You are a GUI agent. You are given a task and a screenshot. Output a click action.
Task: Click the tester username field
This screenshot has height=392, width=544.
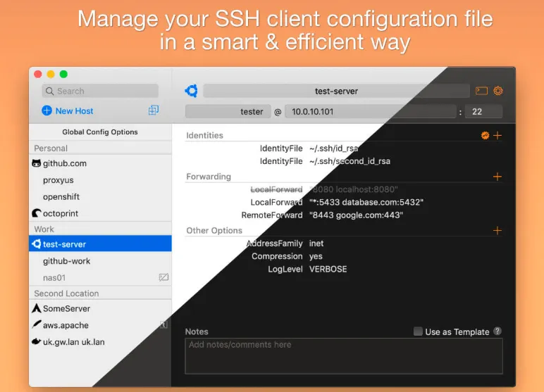pyautogui.click(x=228, y=112)
